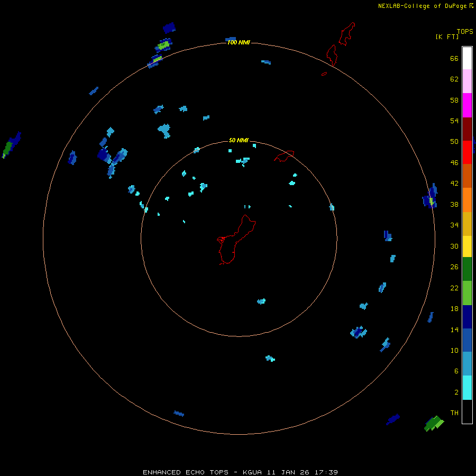The height and width of the screenshot is (476, 476).
Task: Click the 50 NMI range ring label
Action: click(x=239, y=140)
